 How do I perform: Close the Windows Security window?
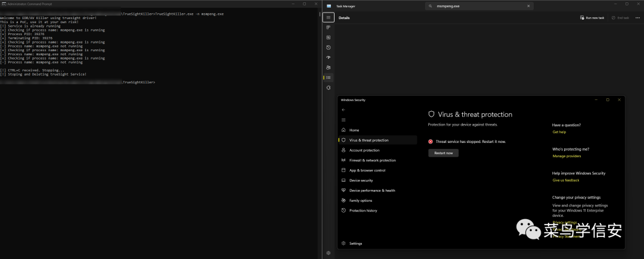(620, 99)
